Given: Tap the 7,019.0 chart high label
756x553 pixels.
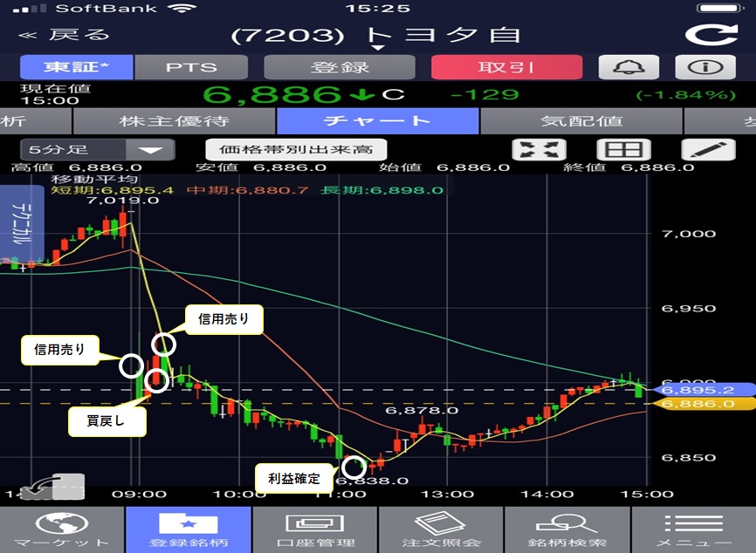Looking at the screenshot, I should 123,201.
